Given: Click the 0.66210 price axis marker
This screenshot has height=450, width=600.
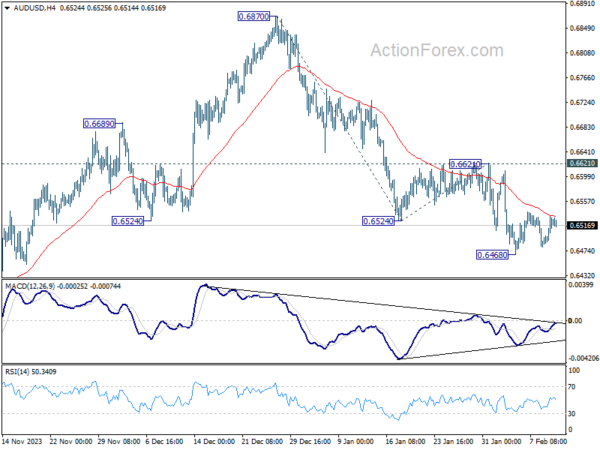Looking at the screenshot, I should click(582, 163).
